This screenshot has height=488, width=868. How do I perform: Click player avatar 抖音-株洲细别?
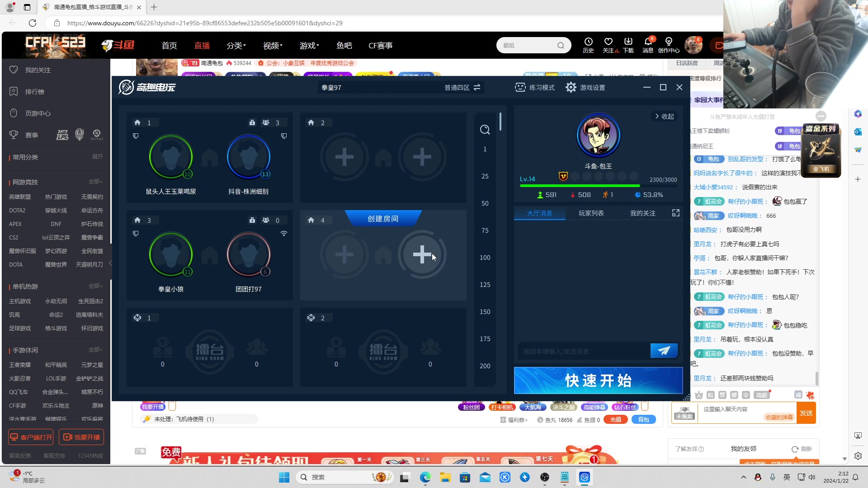pyautogui.click(x=249, y=157)
